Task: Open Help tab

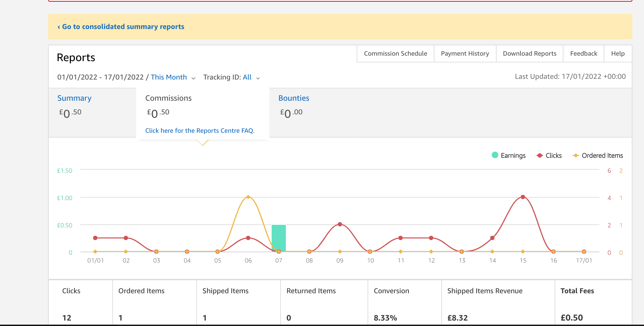Action: (x=618, y=54)
